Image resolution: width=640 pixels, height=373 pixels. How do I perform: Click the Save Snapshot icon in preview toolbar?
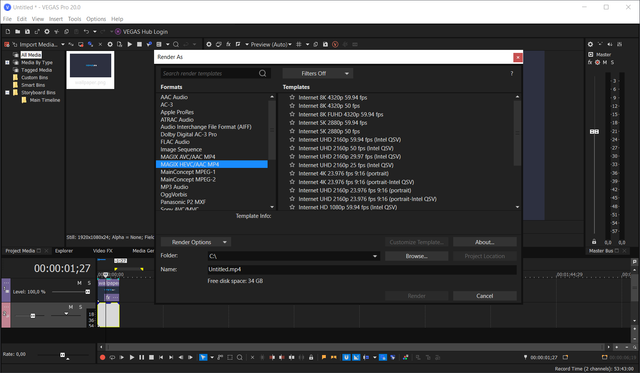325,44
